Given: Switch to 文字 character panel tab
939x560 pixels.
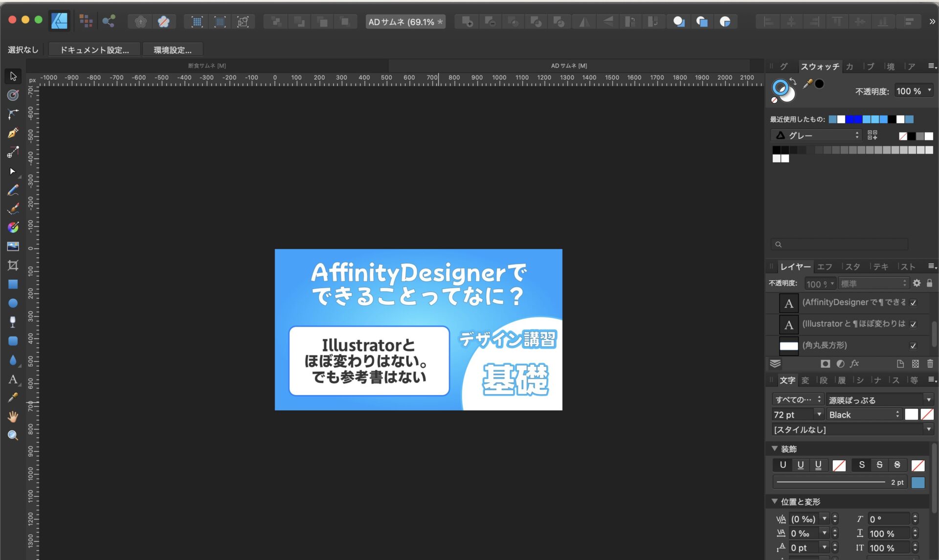Looking at the screenshot, I should pyautogui.click(x=787, y=380).
